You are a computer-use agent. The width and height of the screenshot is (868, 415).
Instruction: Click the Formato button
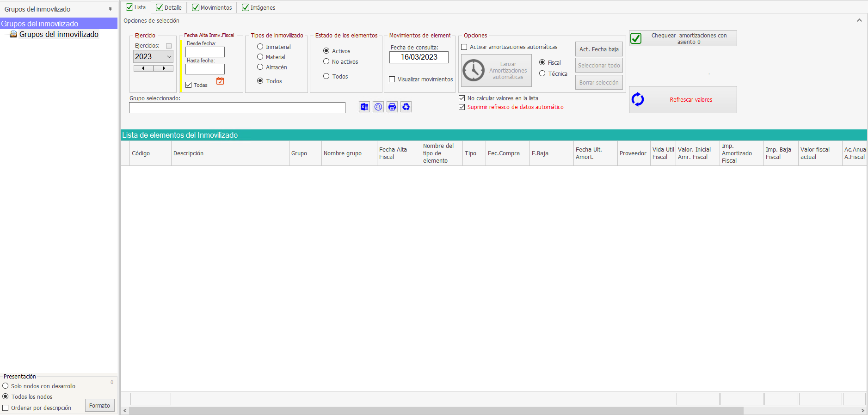point(99,406)
